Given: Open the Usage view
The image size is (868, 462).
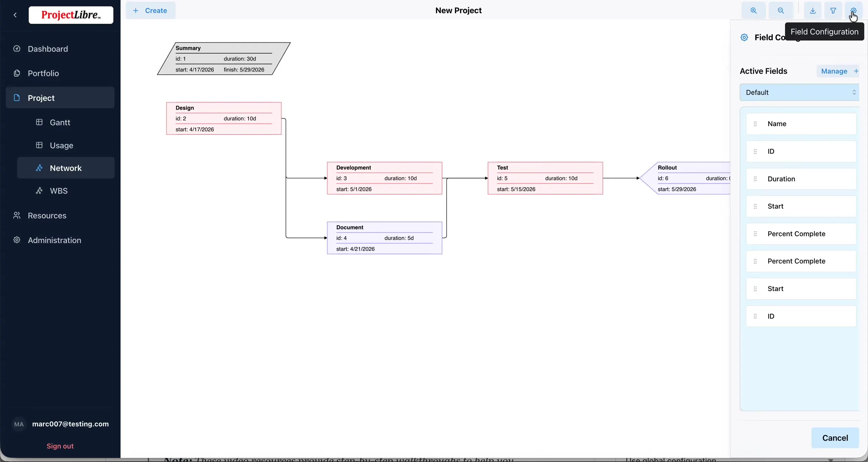Looking at the screenshot, I should [x=66, y=145].
